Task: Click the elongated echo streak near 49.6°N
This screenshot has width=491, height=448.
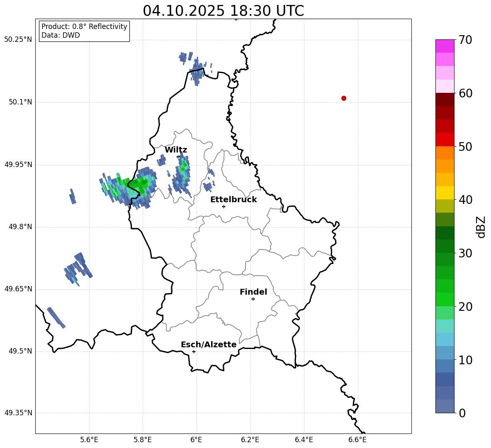Action: (56, 317)
